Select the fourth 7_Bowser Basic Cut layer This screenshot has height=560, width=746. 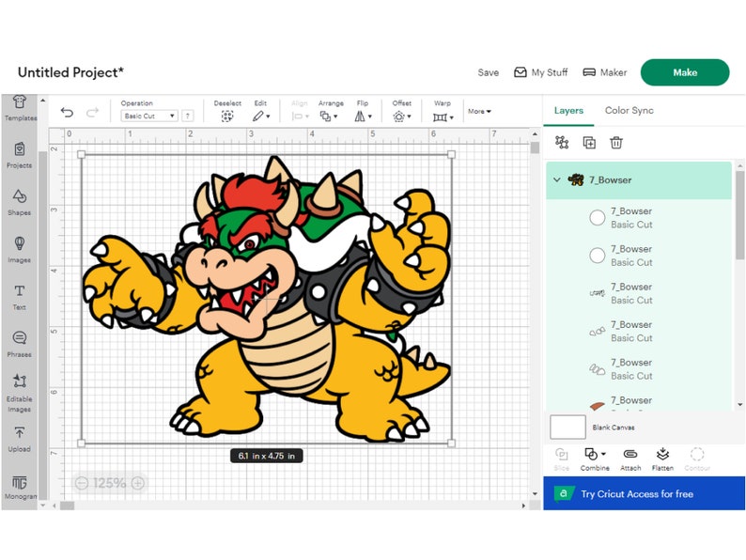point(639,331)
